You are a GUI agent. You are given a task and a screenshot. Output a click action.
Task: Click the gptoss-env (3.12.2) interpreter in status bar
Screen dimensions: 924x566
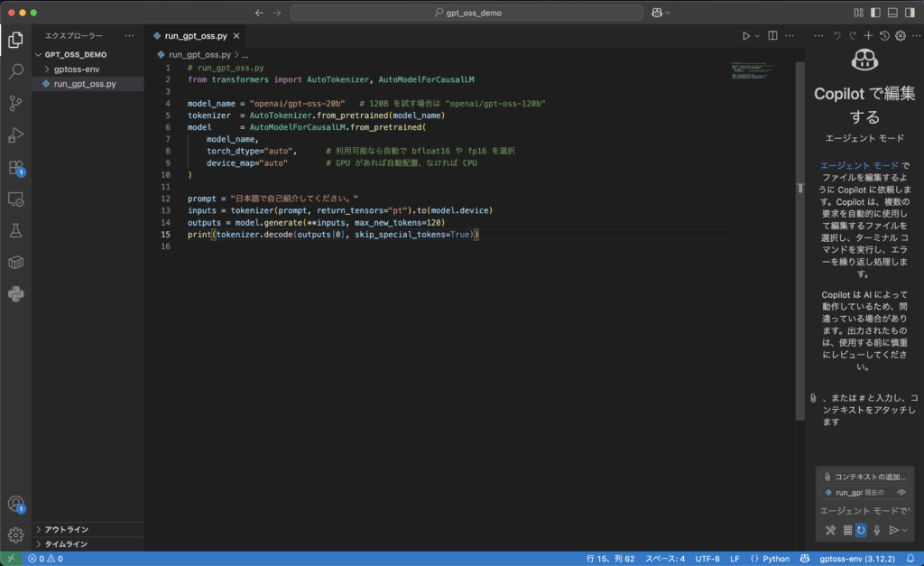tap(855, 559)
